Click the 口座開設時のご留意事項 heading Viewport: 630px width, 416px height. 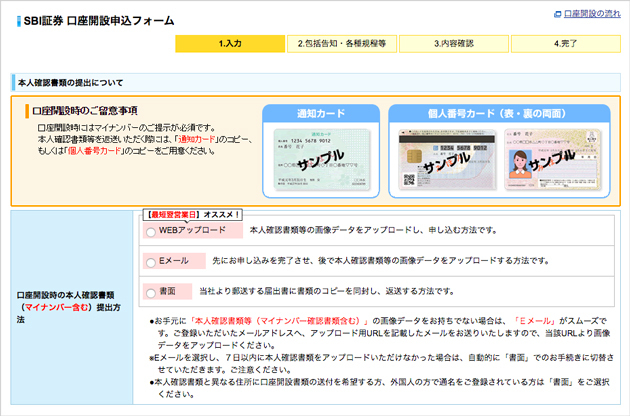pos(85,111)
